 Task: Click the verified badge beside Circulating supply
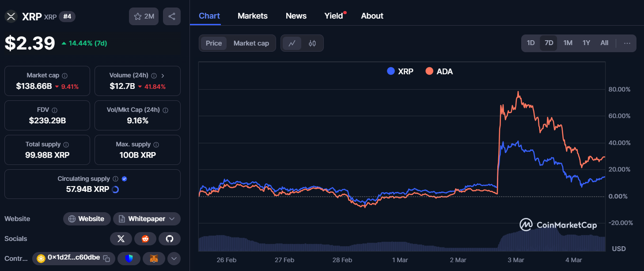[x=125, y=179]
